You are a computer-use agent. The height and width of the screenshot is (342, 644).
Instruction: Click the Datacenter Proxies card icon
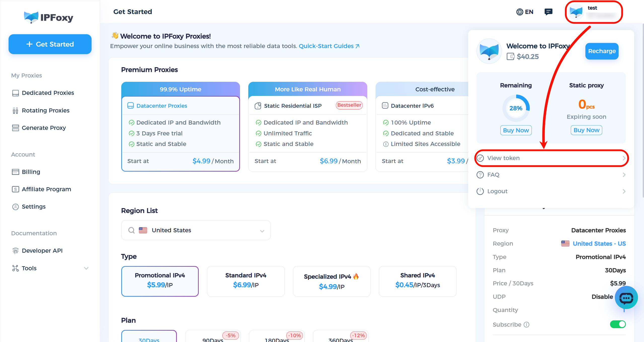131,106
